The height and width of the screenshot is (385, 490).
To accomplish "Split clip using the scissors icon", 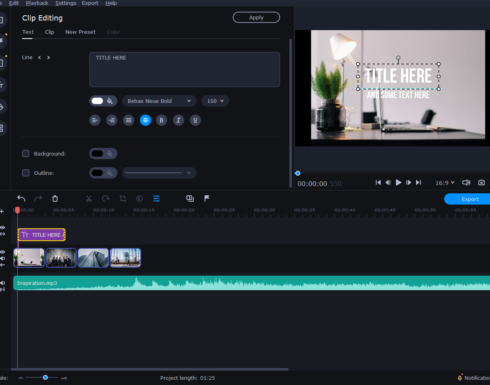I will point(89,199).
